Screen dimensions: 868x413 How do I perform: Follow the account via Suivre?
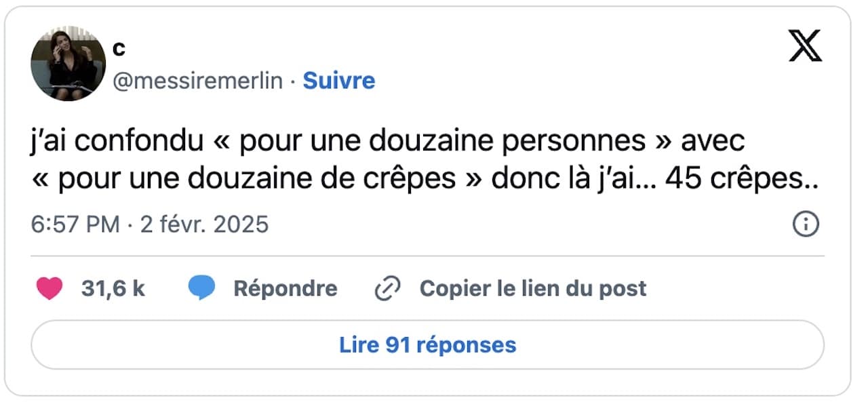click(338, 81)
